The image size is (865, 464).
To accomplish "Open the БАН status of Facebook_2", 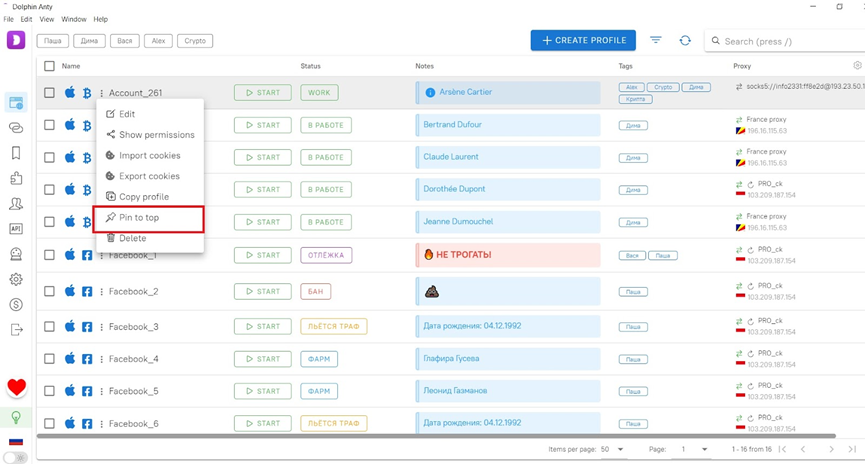I will click(x=316, y=291).
